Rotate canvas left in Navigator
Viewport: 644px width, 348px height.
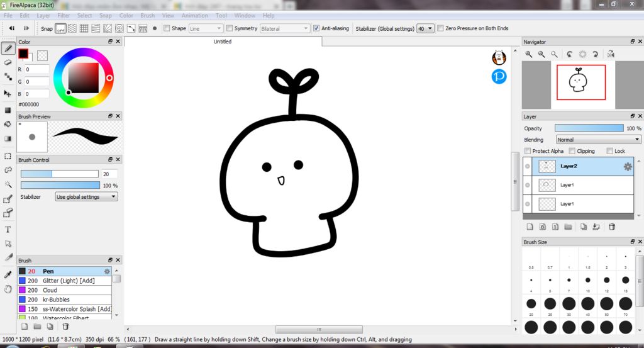[x=569, y=54]
